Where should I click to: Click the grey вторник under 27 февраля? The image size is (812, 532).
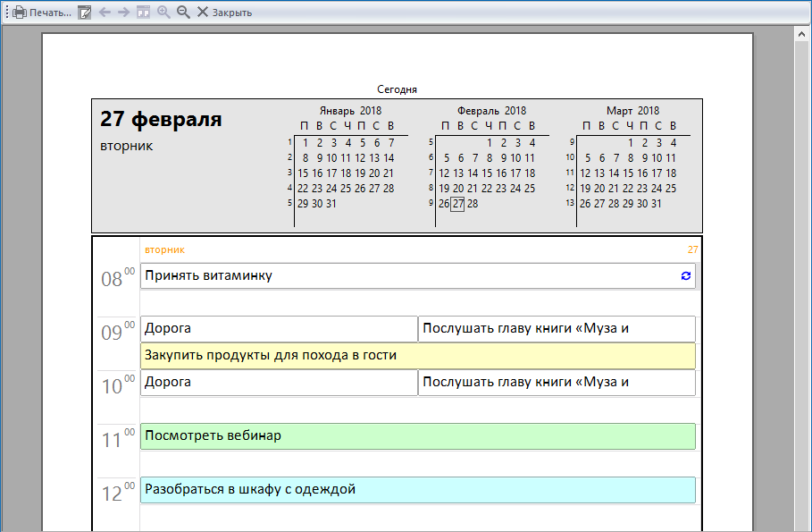126,147
